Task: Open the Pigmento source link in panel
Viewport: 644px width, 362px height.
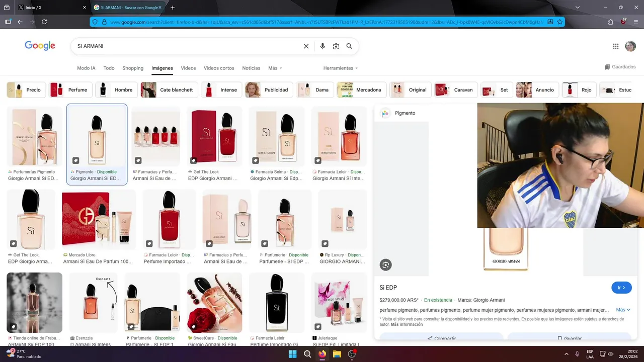Action: (x=398, y=113)
